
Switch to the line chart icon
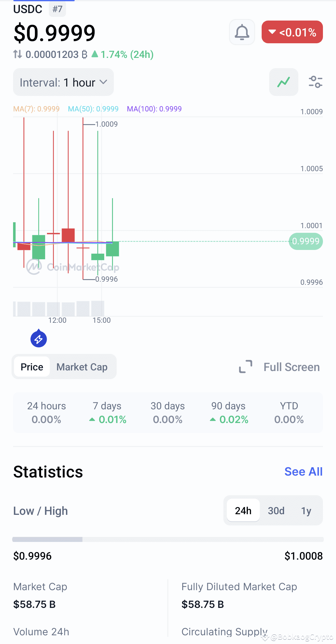tap(284, 82)
